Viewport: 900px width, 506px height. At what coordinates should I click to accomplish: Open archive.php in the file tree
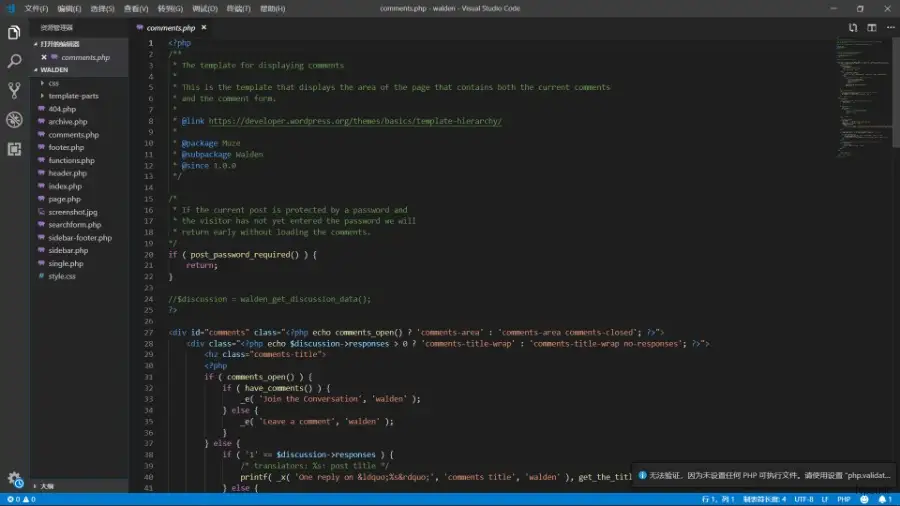coord(68,122)
